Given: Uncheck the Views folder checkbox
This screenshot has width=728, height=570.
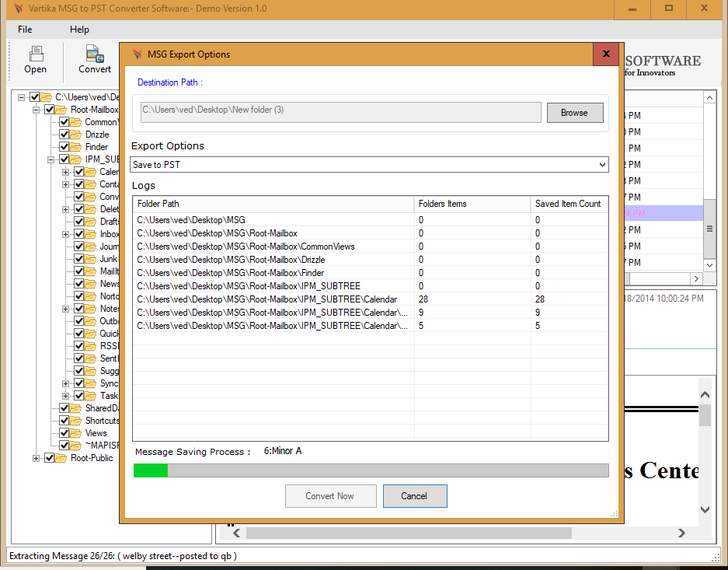Looking at the screenshot, I should pos(64,433).
